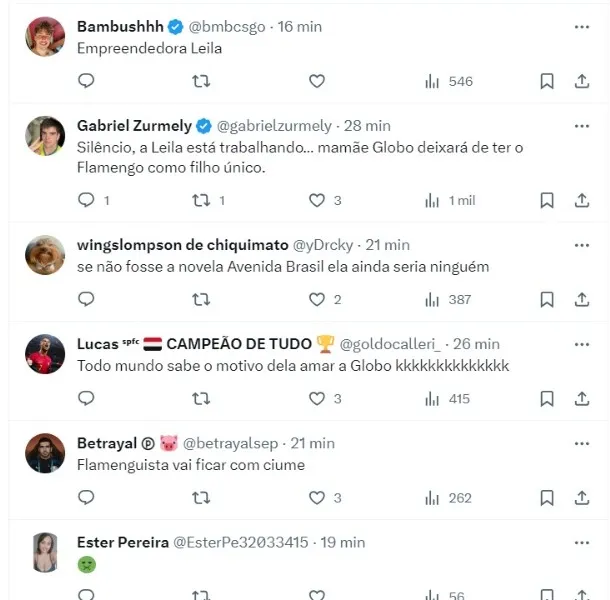View analytics showing 546 views
Image resolution: width=610 pixels, height=600 pixels.
(449, 81)
